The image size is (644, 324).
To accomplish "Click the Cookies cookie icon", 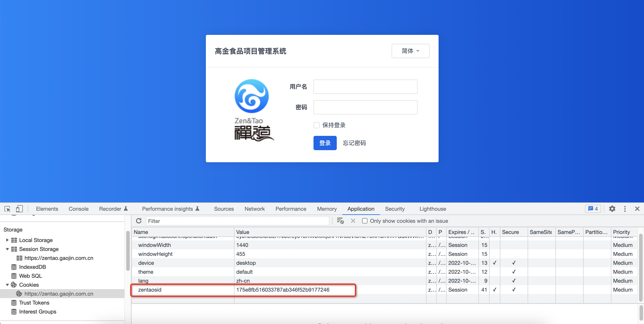I will point(14,285).
